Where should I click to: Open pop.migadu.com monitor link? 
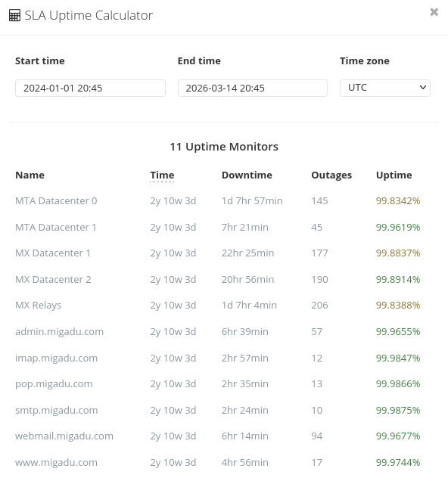54,383
